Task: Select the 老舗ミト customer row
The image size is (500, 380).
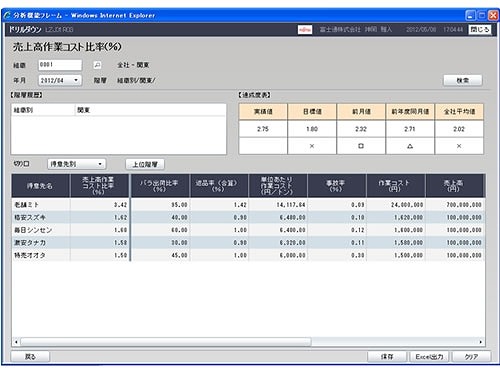Action: click(x=248, y=205)
